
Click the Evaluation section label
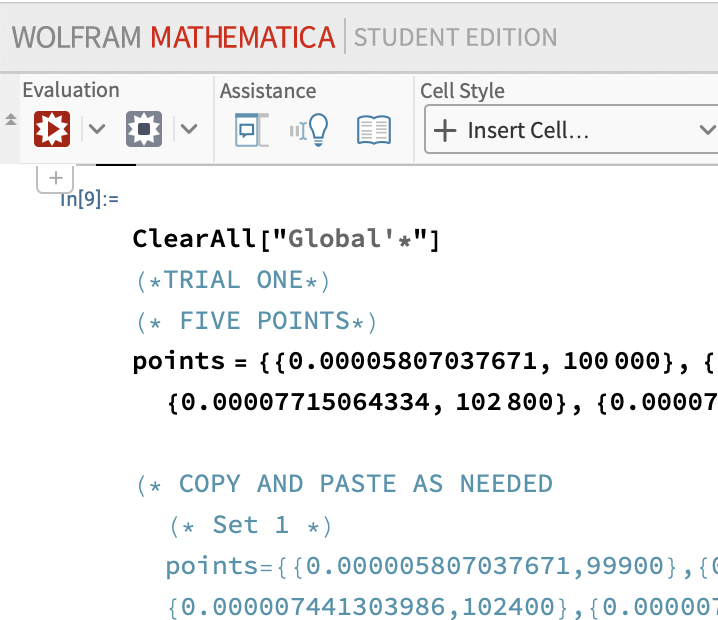click(x=71, y=90)
